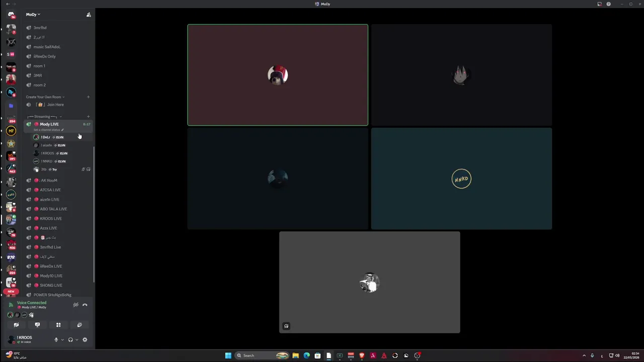Select user ! DvLr in voice list
This screenshot has width=644, height=362.
click(61, 137)
